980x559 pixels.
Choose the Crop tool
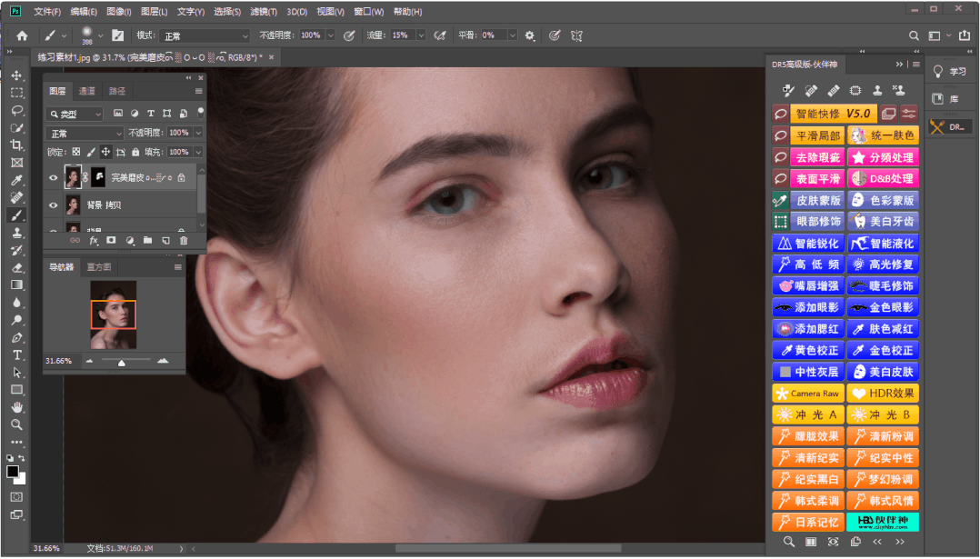click(16, 145)
